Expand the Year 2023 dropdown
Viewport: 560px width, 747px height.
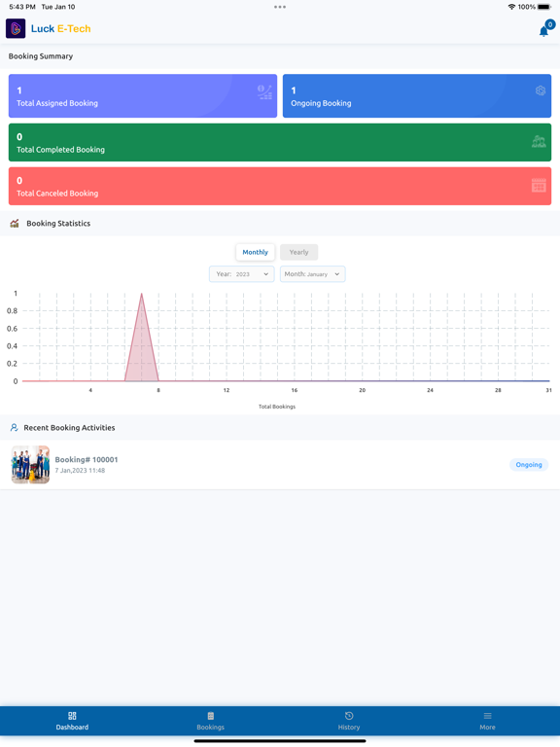(242, 274)
